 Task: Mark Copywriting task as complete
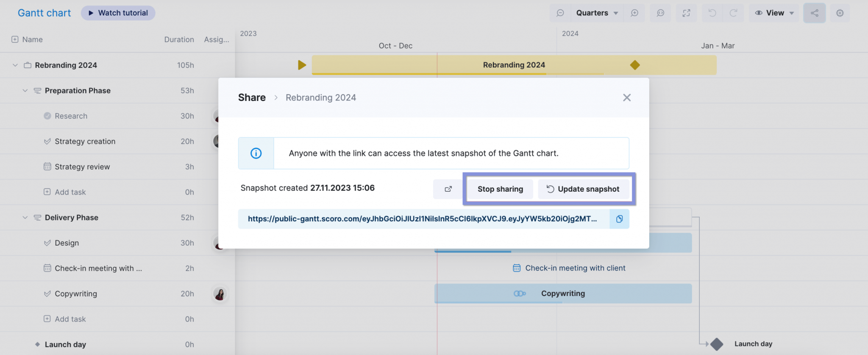[47, 294]
